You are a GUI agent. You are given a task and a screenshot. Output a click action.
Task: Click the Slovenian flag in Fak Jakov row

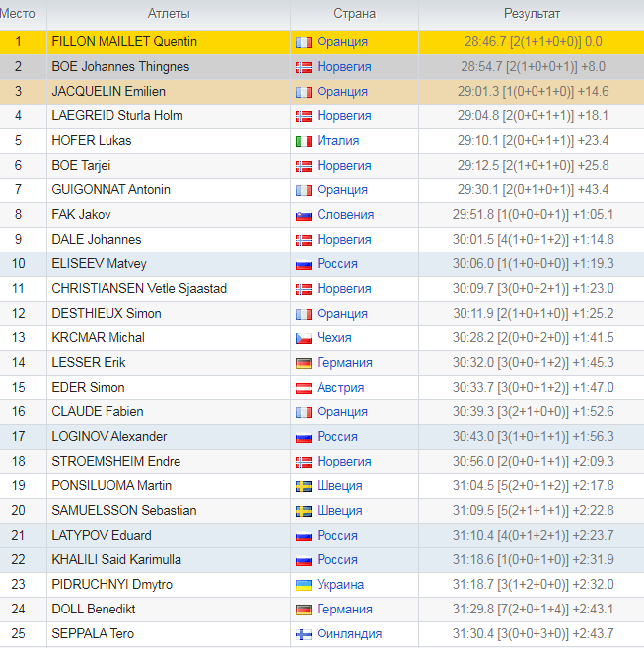point(304,215)
